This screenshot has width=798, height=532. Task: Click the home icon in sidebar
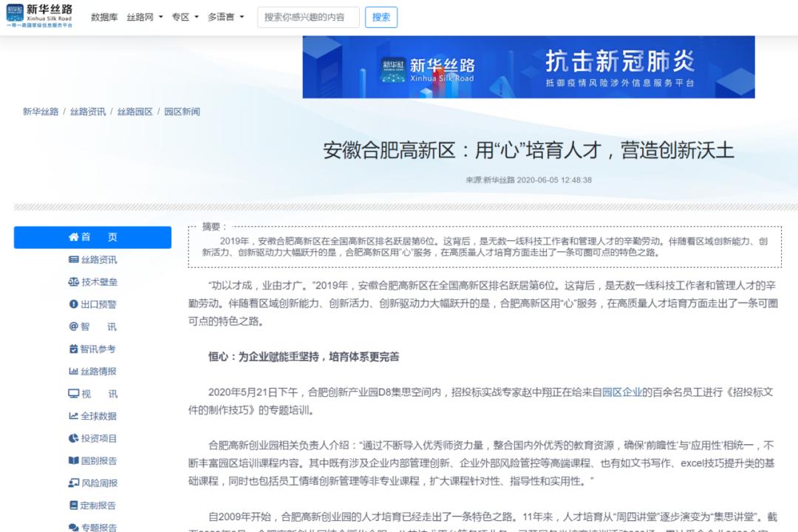74,236
